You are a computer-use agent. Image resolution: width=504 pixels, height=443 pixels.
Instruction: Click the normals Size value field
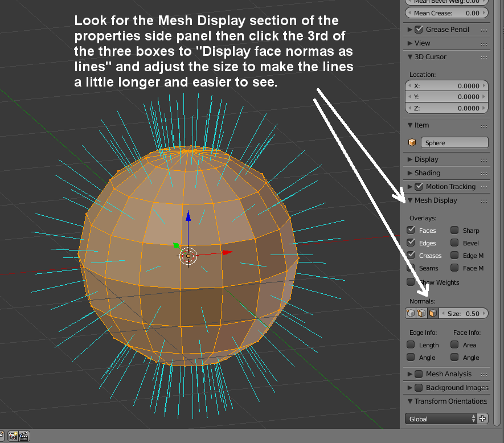click(x=463, y=313)
